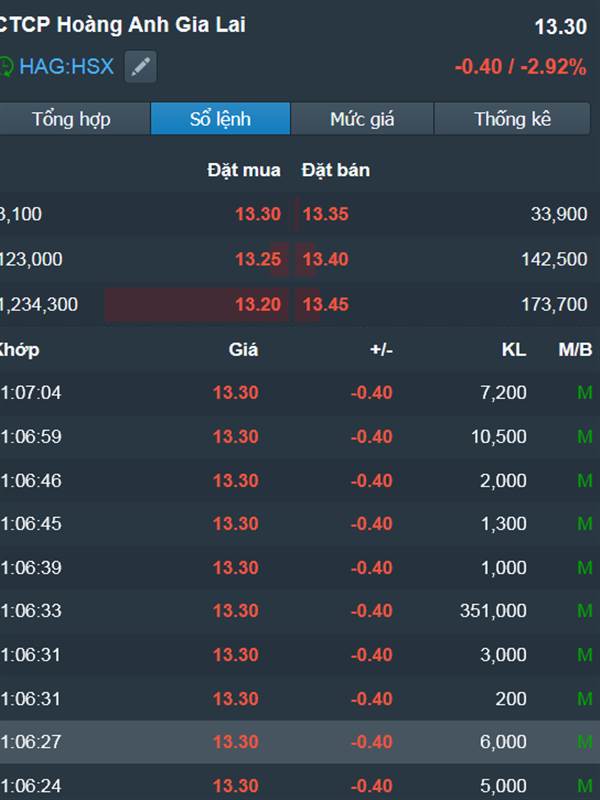This screenshot has height=800, width=600.
Task: Click the pencil edit icon beside HAG:HSX
Action: click(141, 67)
